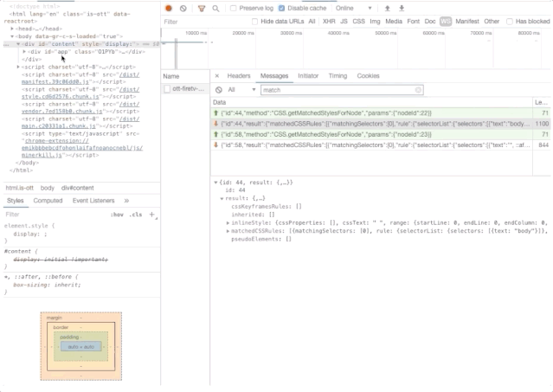The image size is (553, 392).
Task: Click div#content breadcrumb
Action: (78, 188)
